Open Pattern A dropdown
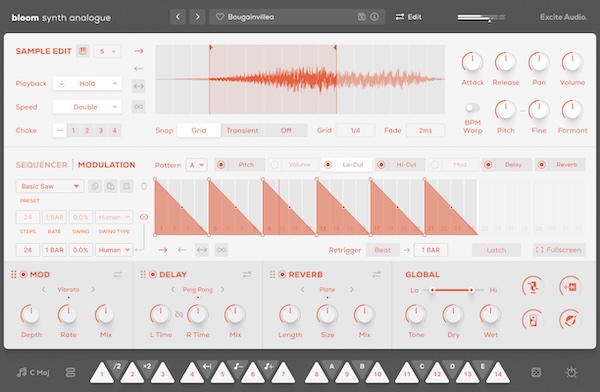 point(197,165)
